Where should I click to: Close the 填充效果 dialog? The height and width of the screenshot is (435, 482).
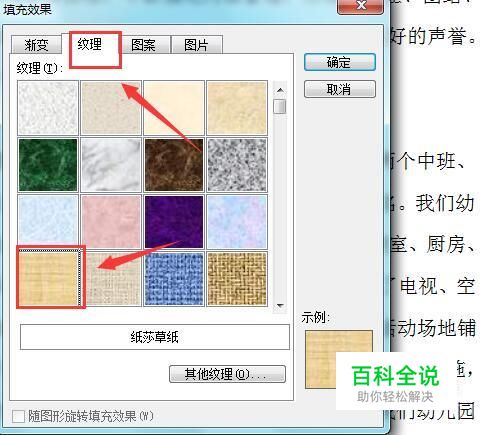click(x=361, y=6)
